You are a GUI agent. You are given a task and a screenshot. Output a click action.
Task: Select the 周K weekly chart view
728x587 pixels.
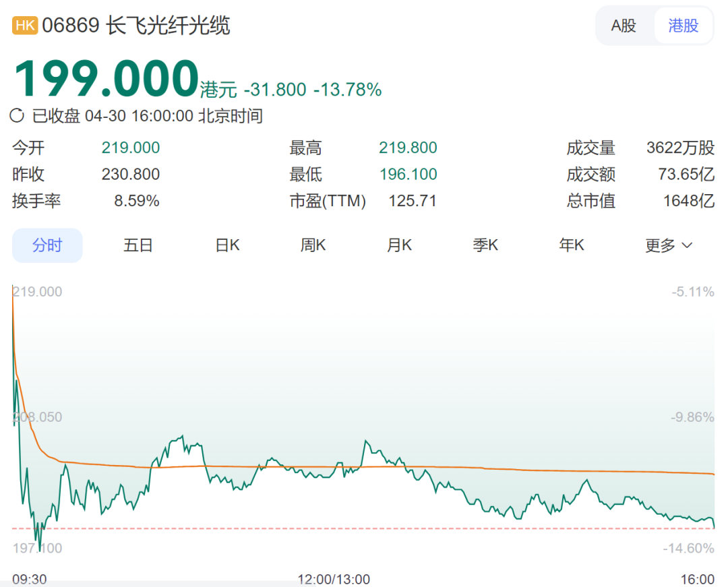pyautogui.click(x=312, y=245)
